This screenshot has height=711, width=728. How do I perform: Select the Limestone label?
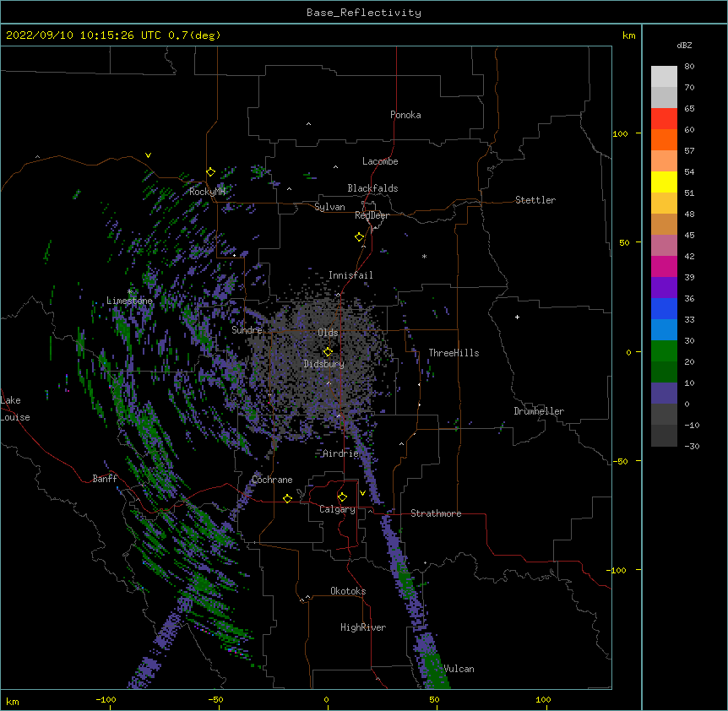tap(129, 301)
